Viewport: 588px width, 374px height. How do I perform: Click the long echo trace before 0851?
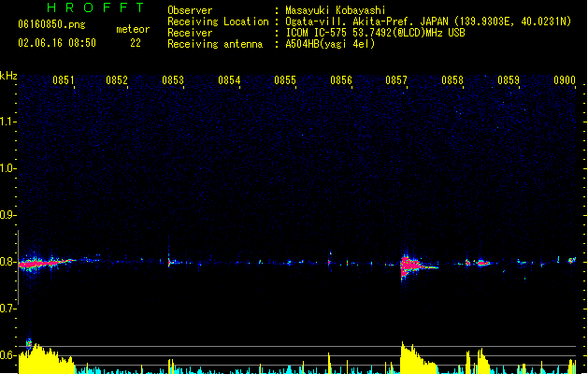(x=47, y=263)
